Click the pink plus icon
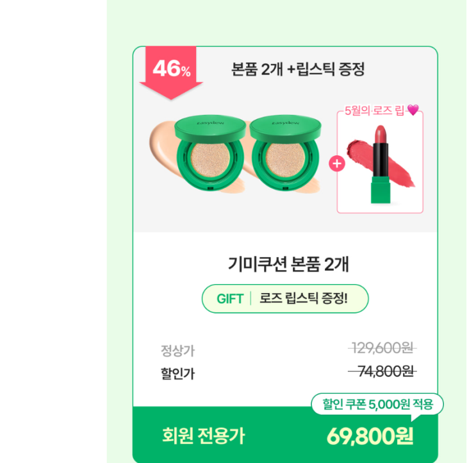Image resolution: width=476 pixels, height=463 pixels. 336,163
